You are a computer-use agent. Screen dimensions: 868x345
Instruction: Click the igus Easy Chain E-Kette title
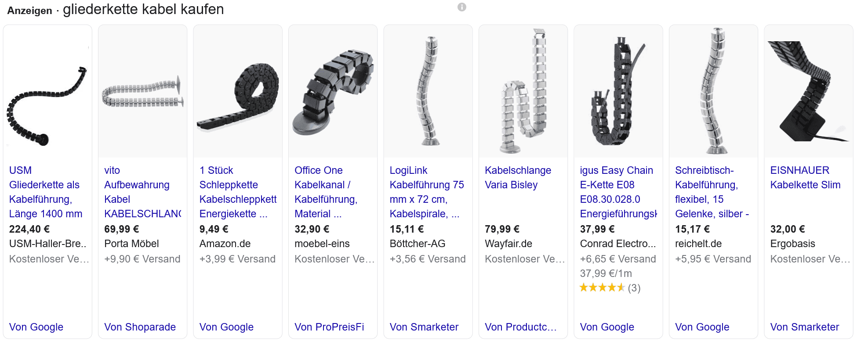(618, 192)
